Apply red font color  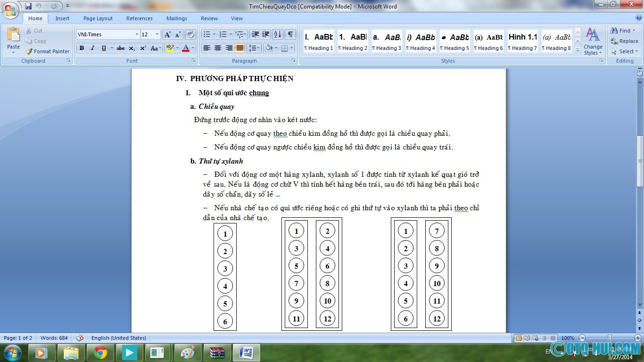pyautogui.click(x=186, y=48)
